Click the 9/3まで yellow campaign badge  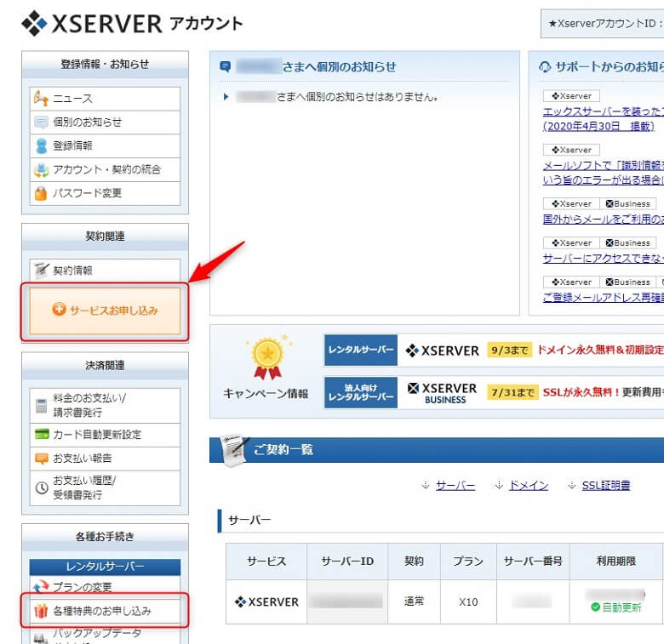[509, 350]
